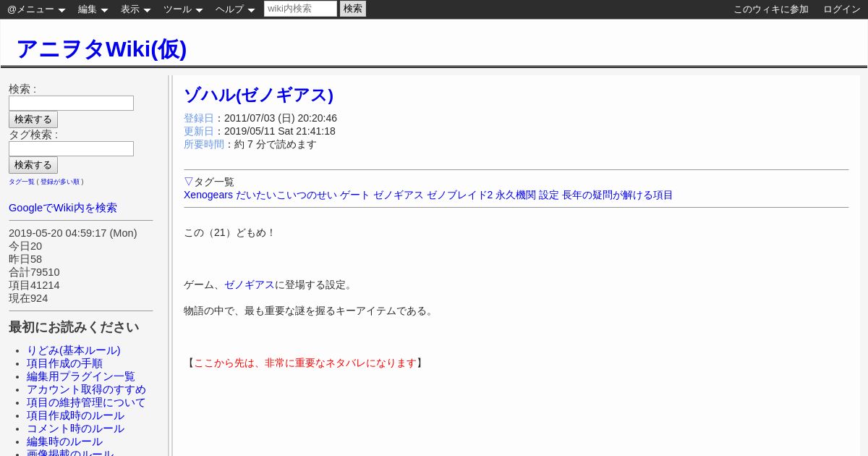The height and width of the screenshot is (456, 868).
Task: Click the 登録日 label link
Action: coord(199,118)
